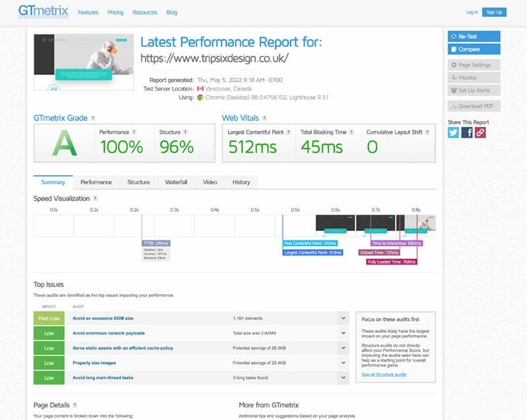527x420 pixels.
Task: Click the tested site screenshot thumbnail
Action: click(x=84, y=63)
